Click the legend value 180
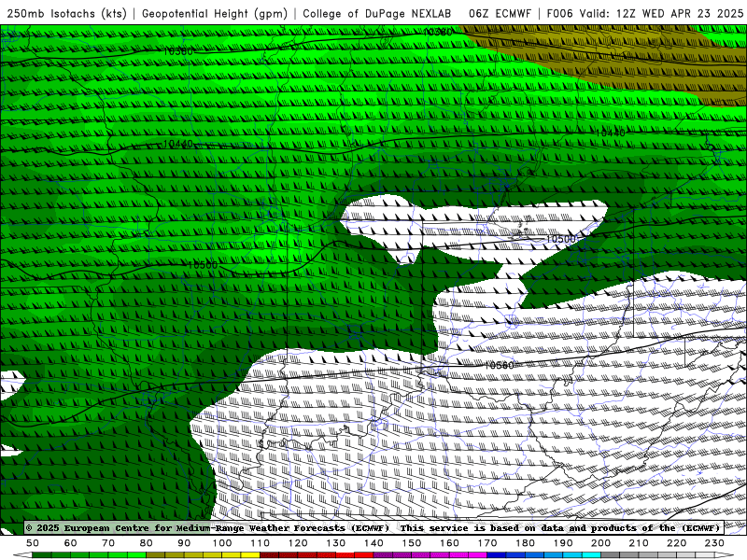 (525, 543)
